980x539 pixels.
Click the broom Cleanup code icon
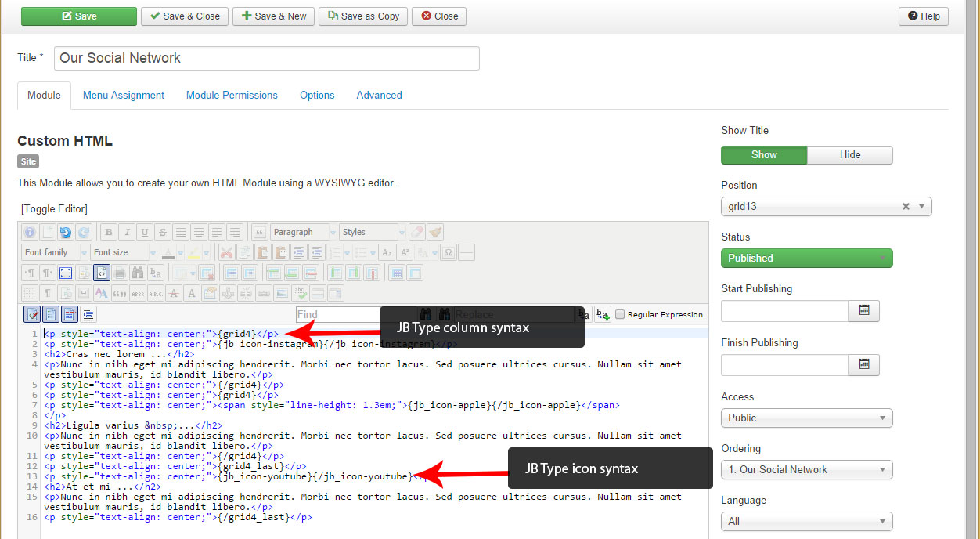[436, 232]
